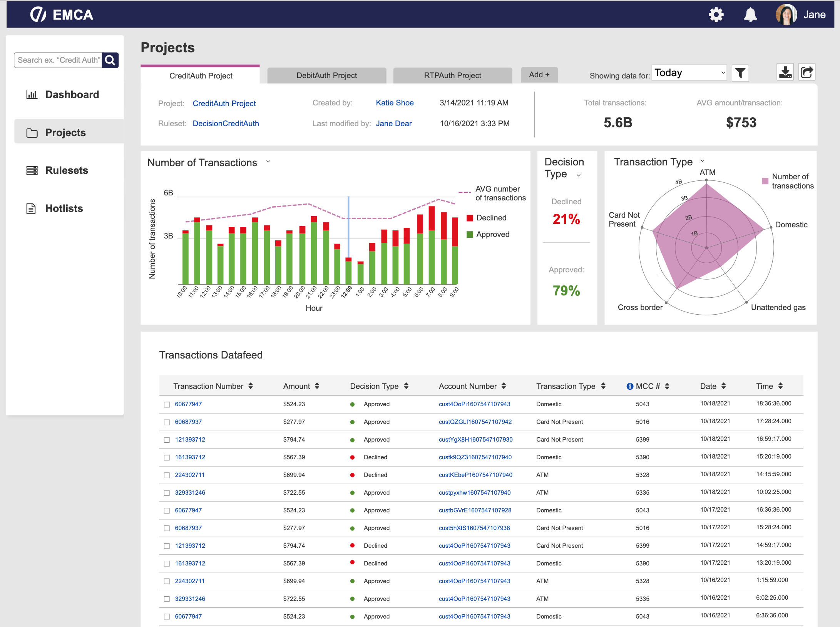The width and height of the screenshot is (840, 627).
Task: Expand the Transaction Type chart chevron
Action: point(702,161)
